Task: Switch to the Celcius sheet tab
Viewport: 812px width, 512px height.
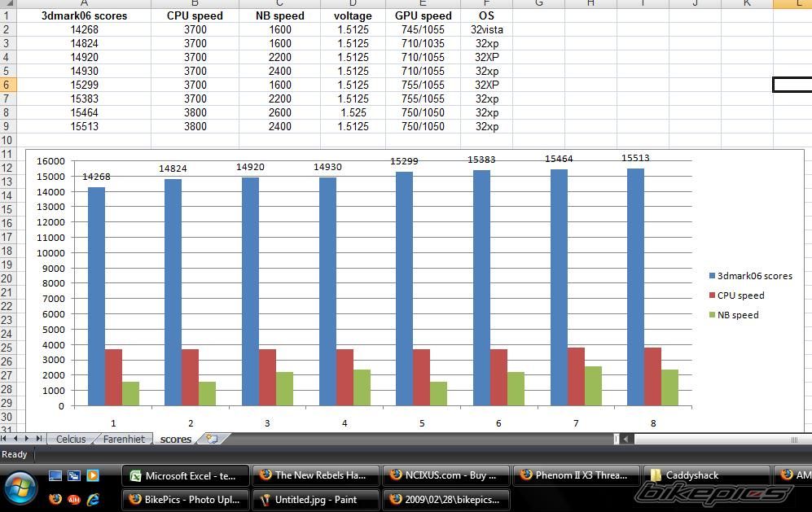Action: (71, 439)
